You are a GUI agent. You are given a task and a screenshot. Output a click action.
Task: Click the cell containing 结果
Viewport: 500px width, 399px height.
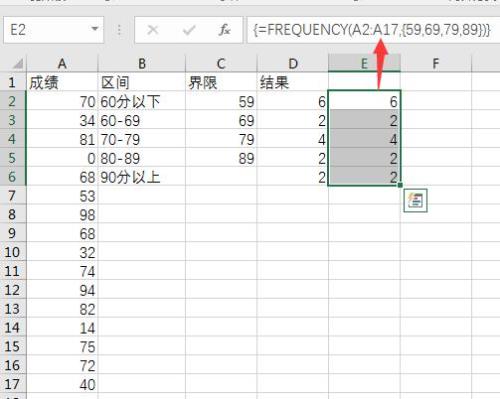click(x=293, y=82)
